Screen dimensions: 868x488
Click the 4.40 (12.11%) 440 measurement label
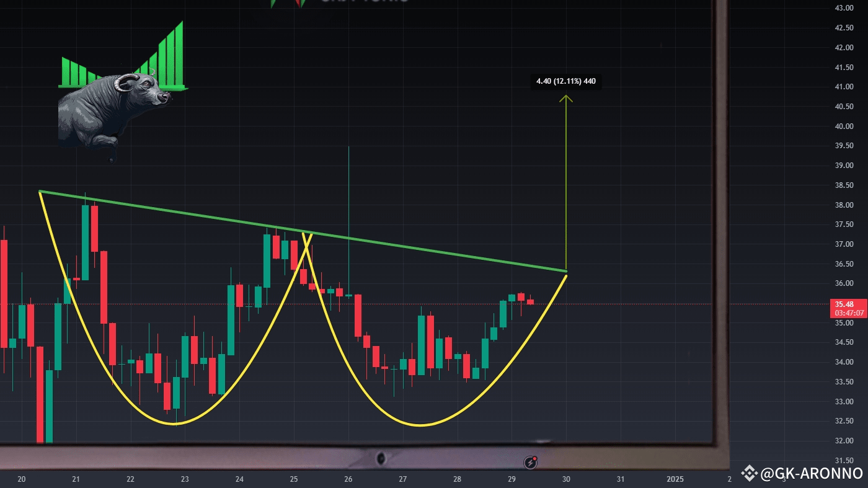[566, 81]
